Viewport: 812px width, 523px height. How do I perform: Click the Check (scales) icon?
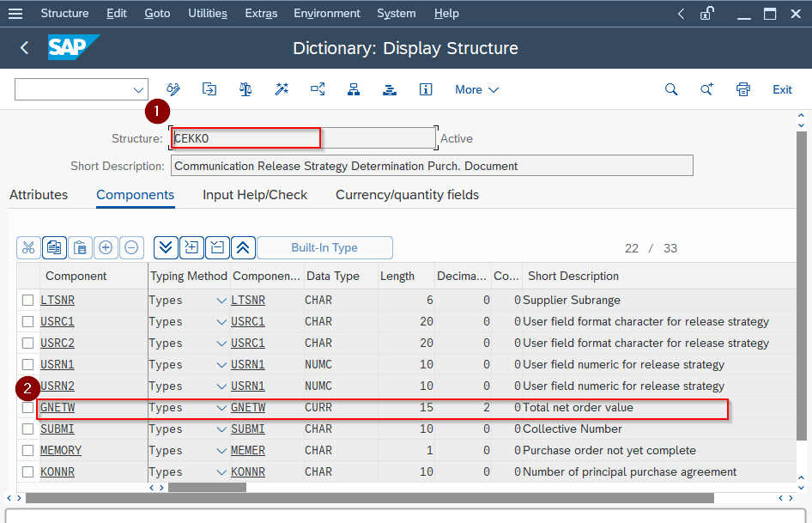[x=245, y=89]
